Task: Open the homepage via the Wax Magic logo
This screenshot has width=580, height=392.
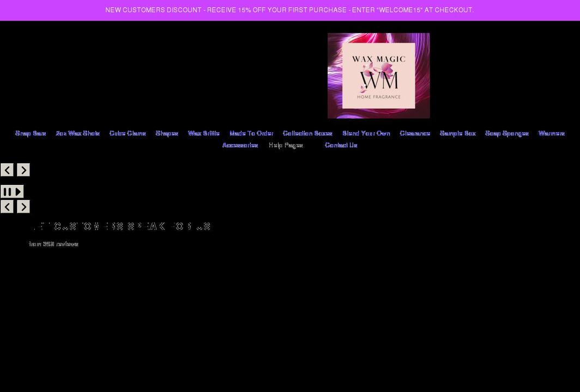Action: (378, 76)
